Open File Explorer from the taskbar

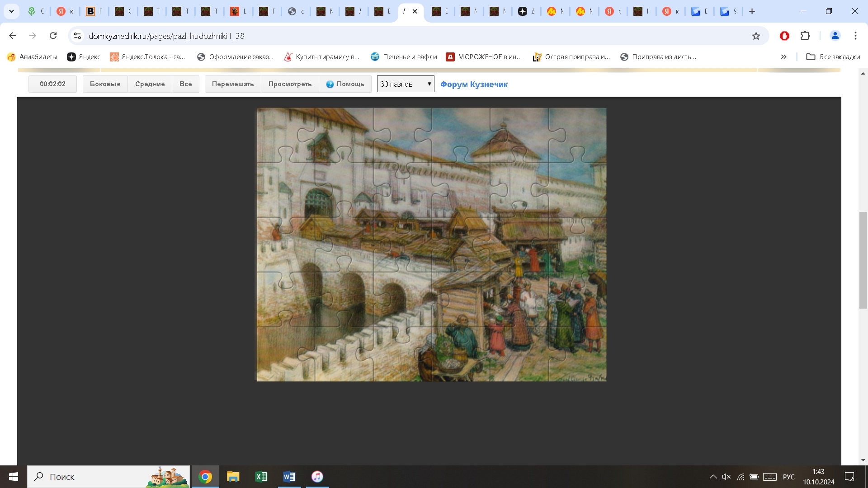[x=233, y=477]
